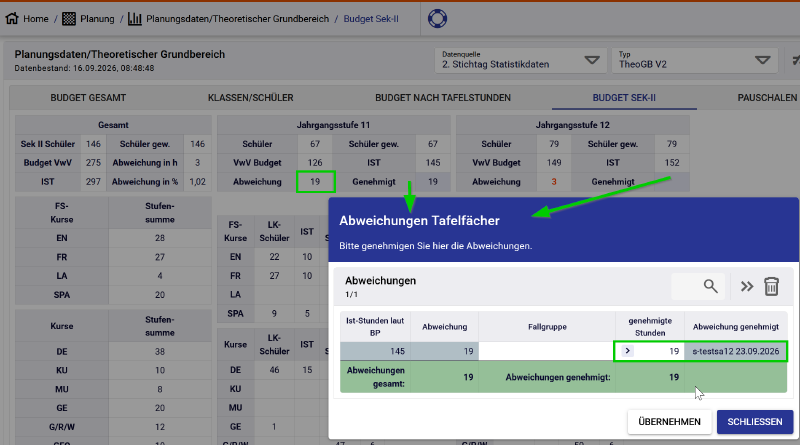
Task: Click the Abweichung in % value 1,02
Action: point(197,182)
